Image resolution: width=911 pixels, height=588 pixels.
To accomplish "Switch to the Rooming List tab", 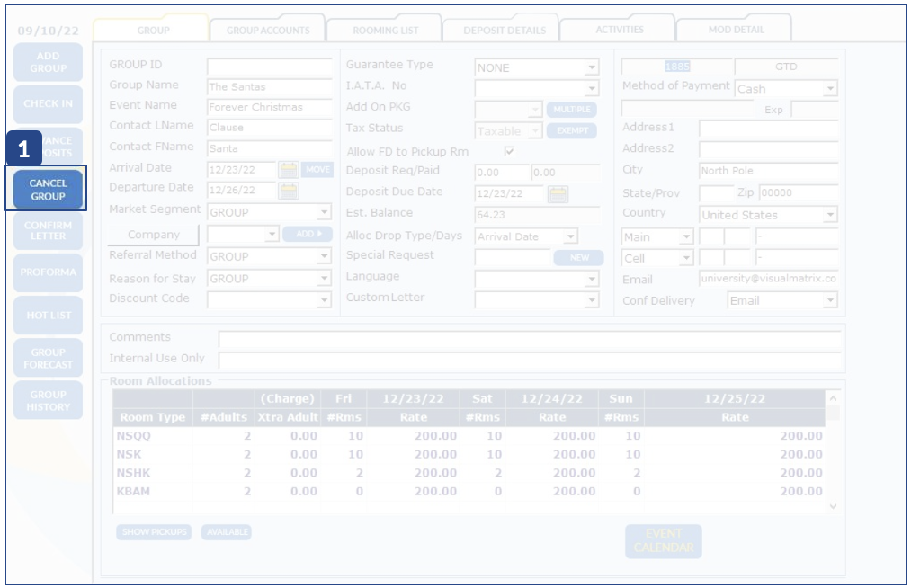I will tap(385, 30).
